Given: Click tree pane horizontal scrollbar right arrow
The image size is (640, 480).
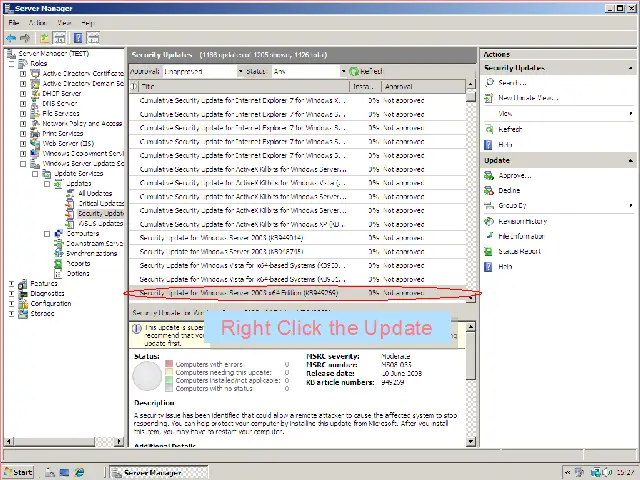Looking at the screenshot, I should [x=119, y=441].
